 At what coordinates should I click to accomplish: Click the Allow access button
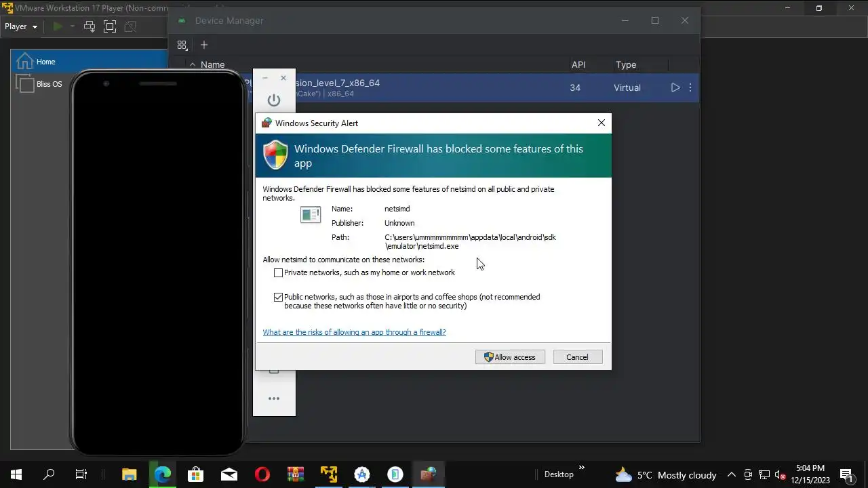pos(510,357)
